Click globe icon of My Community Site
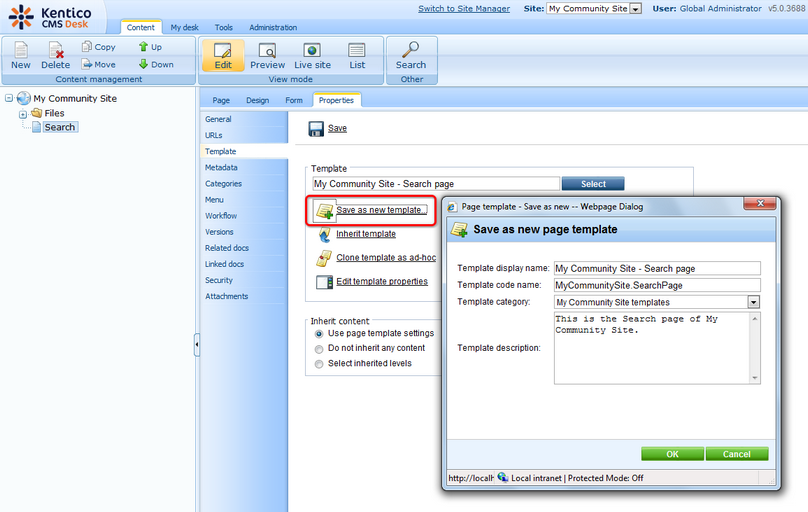Screen dimensions: 808x512 coord(24,98)
